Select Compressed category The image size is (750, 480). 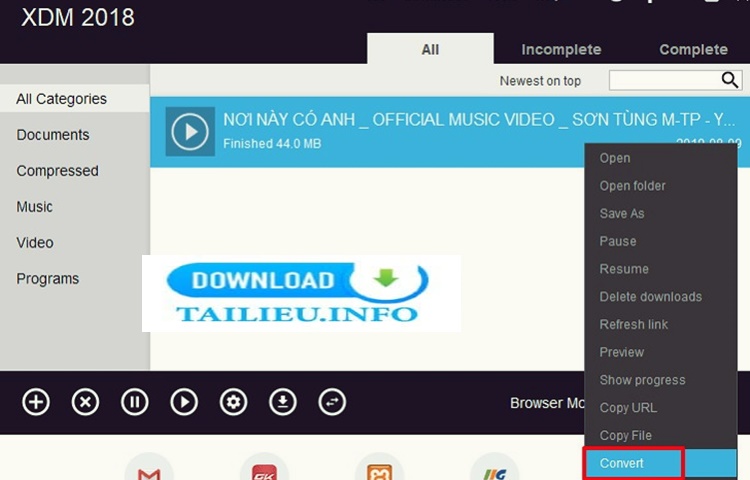pos(57,171)
